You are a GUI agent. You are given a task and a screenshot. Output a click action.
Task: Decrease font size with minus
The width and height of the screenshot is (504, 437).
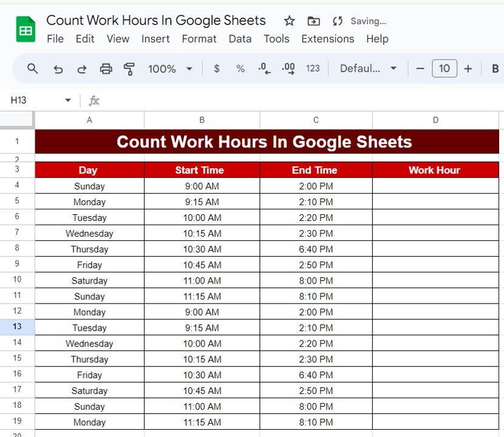pos(420,69)
